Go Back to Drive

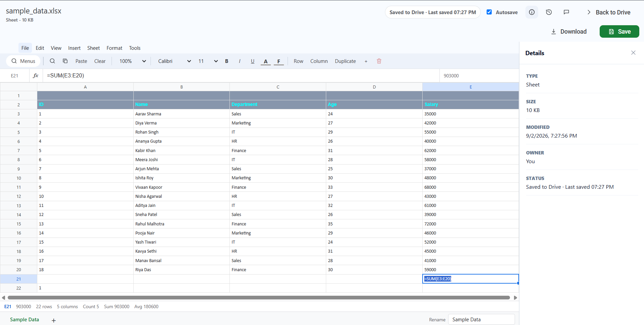pos(608,12)
